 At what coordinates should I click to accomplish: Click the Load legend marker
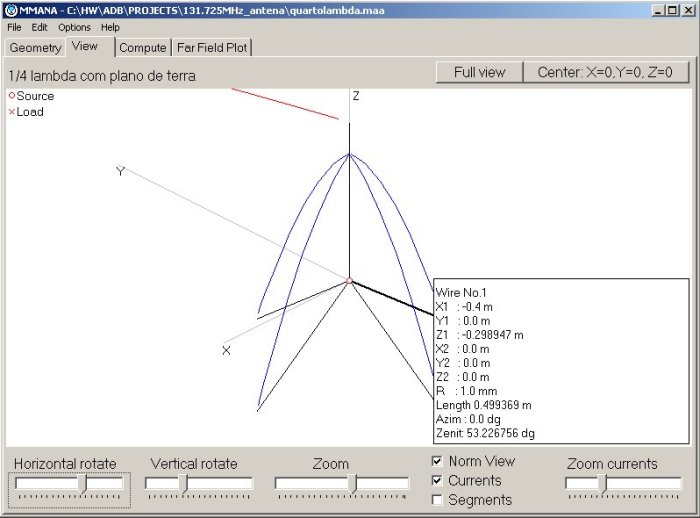tap(12, 112)
